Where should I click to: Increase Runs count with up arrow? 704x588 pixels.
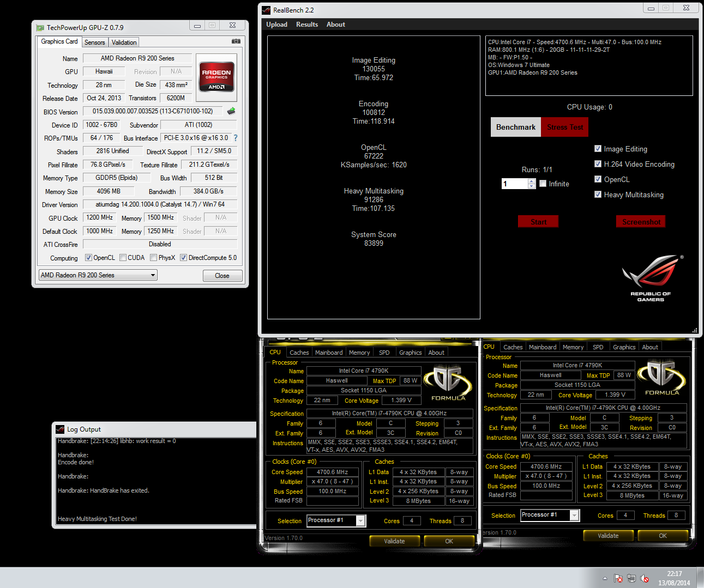(532, 181)
